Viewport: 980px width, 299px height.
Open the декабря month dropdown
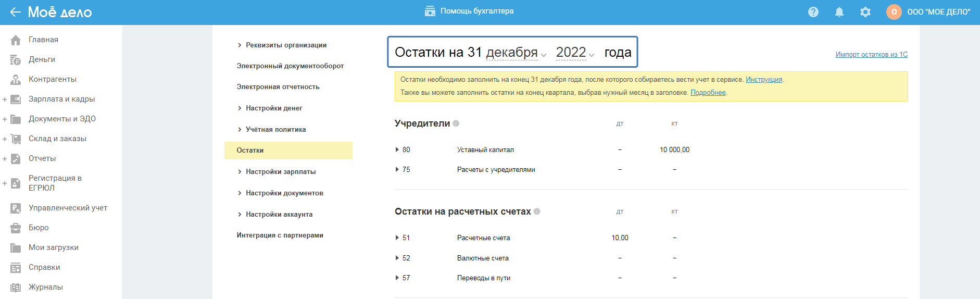pos(516,53)
